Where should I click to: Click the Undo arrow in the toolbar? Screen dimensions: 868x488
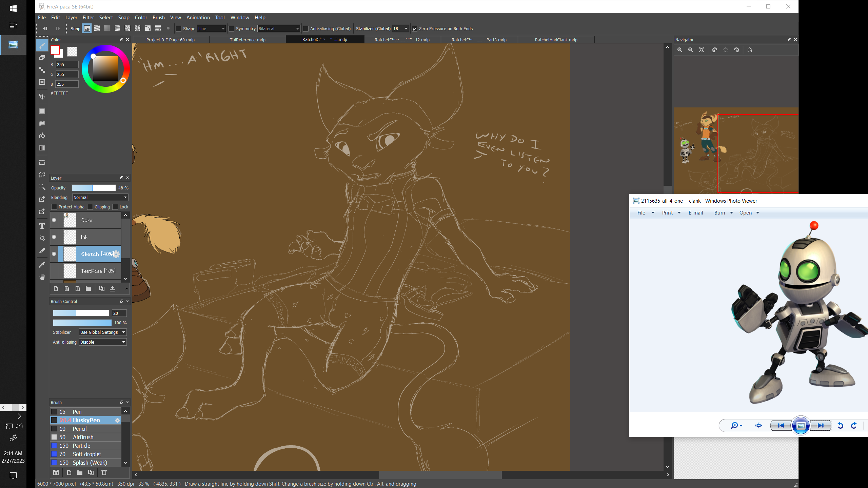pyautogui.click(x=45, y=28)
